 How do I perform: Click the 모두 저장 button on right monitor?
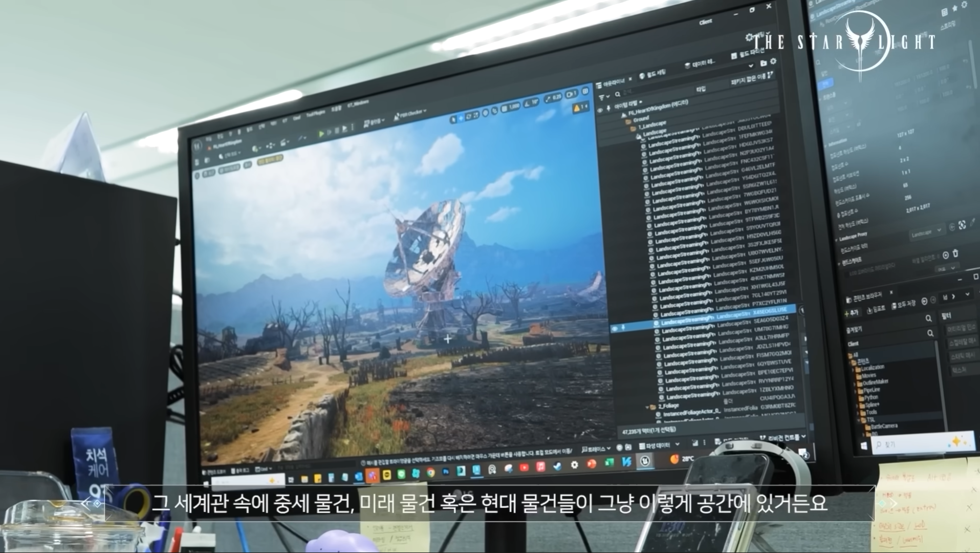coord(903,304)
